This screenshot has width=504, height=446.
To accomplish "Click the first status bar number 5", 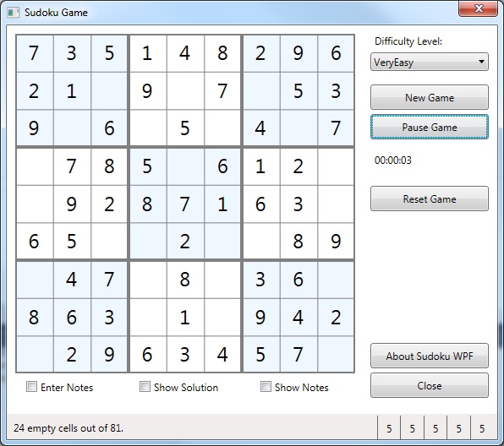I will point(389,428).
